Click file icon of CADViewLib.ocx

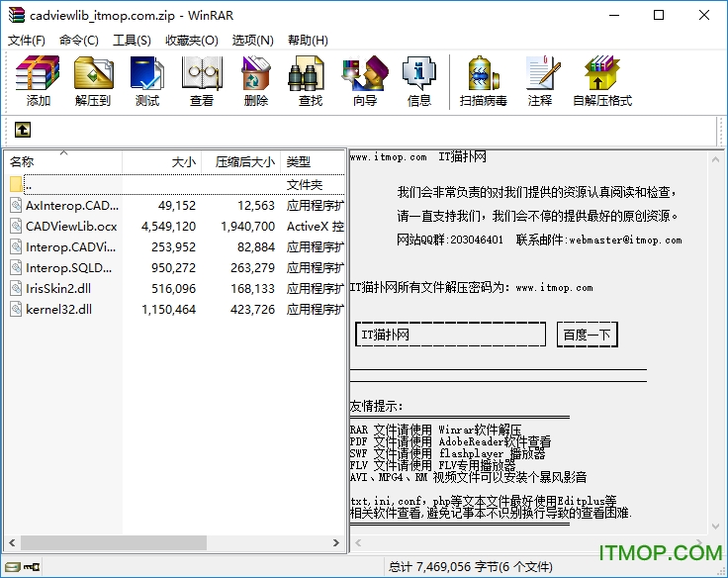16,227
